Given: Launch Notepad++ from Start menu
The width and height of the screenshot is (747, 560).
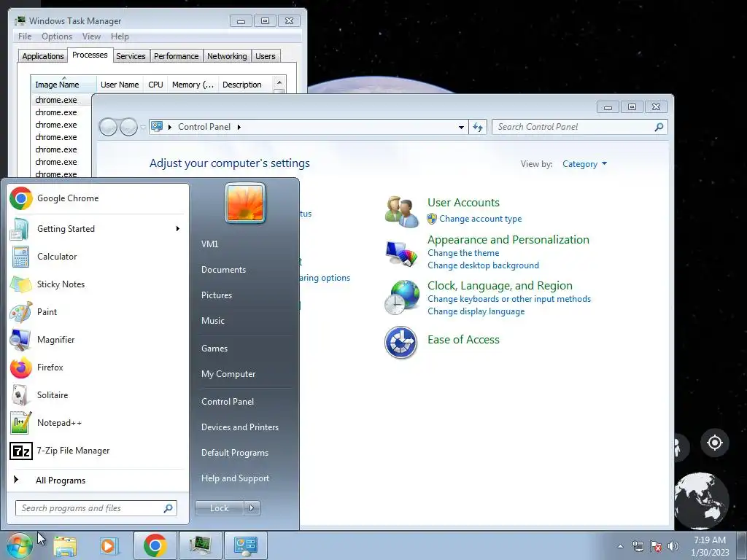Looking at the screenshot, I should 98,423.
